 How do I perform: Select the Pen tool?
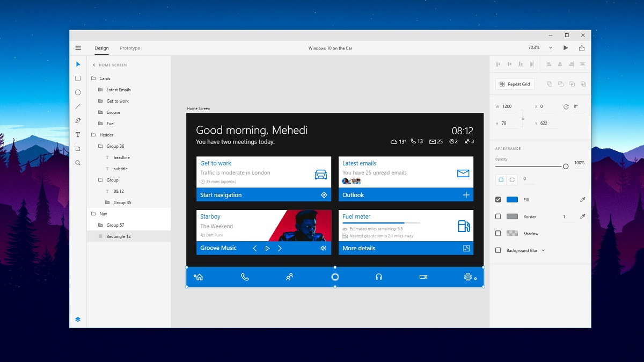coord(78,120)
